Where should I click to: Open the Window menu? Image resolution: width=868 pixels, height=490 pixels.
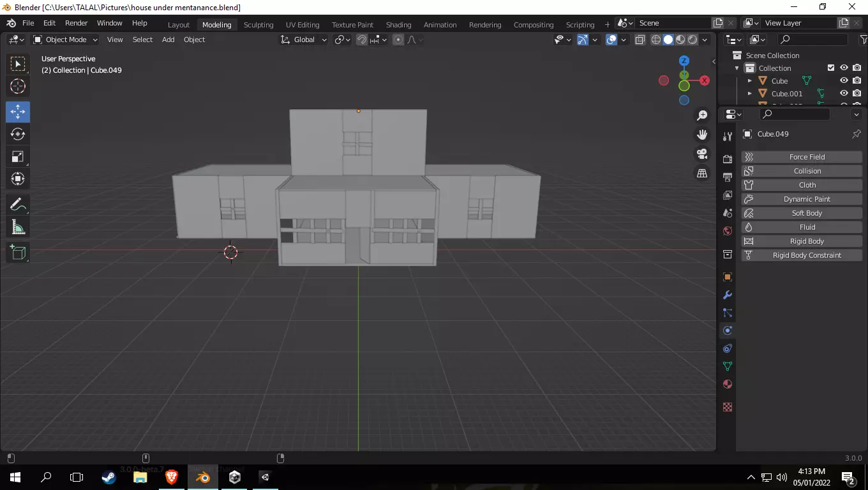point(109,23)
